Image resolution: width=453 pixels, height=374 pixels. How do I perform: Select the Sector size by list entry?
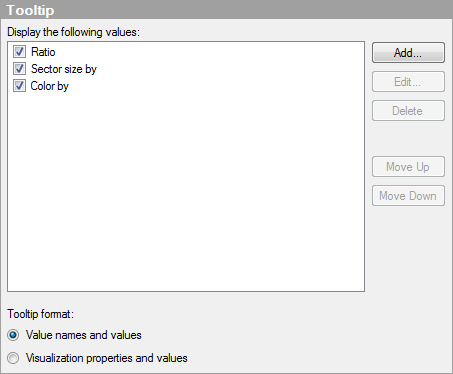coord(64,69)
